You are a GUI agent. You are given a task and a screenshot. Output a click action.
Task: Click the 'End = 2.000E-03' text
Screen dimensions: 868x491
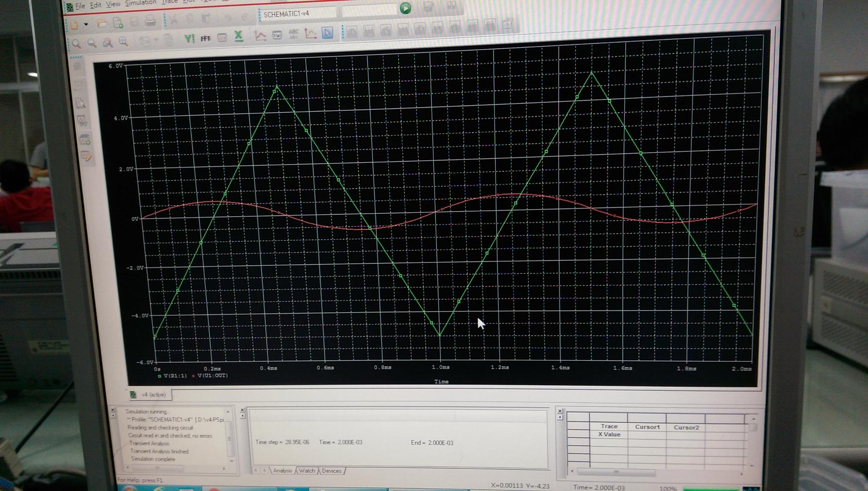[x=432, y=443]
